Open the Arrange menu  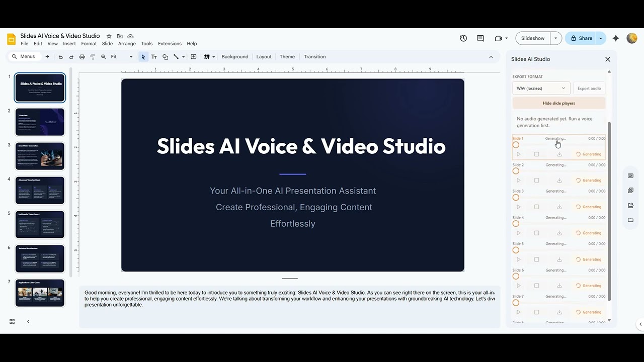[x=127, y=44]
